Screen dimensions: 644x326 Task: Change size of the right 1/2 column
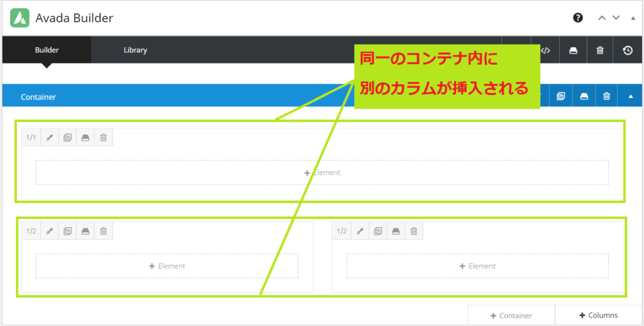point(341,231)
